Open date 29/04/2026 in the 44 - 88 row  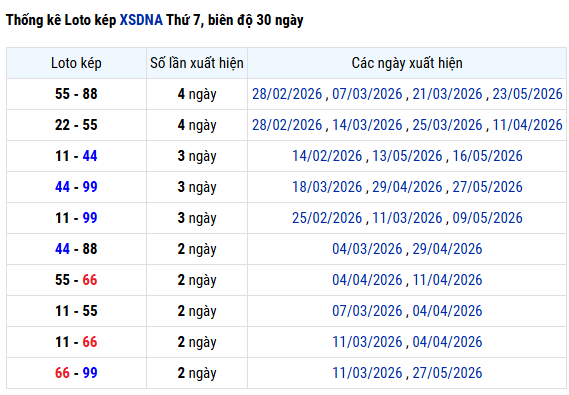[447, 249]
